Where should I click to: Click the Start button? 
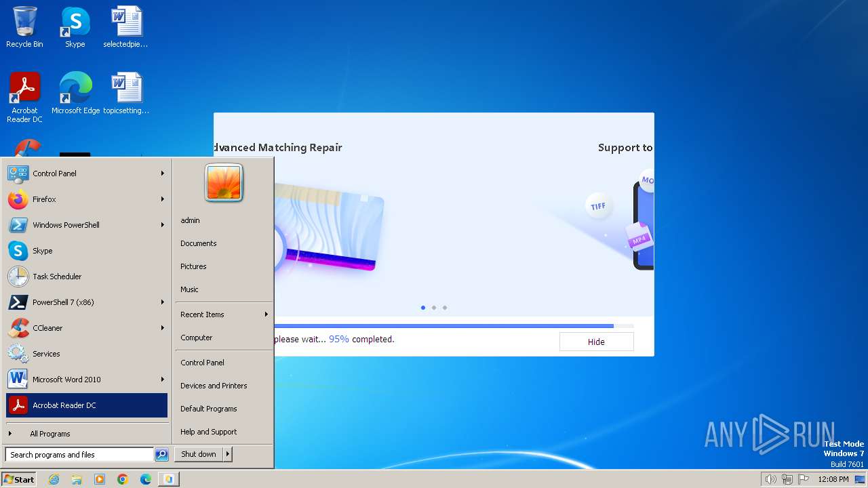(x=19, y=479)
